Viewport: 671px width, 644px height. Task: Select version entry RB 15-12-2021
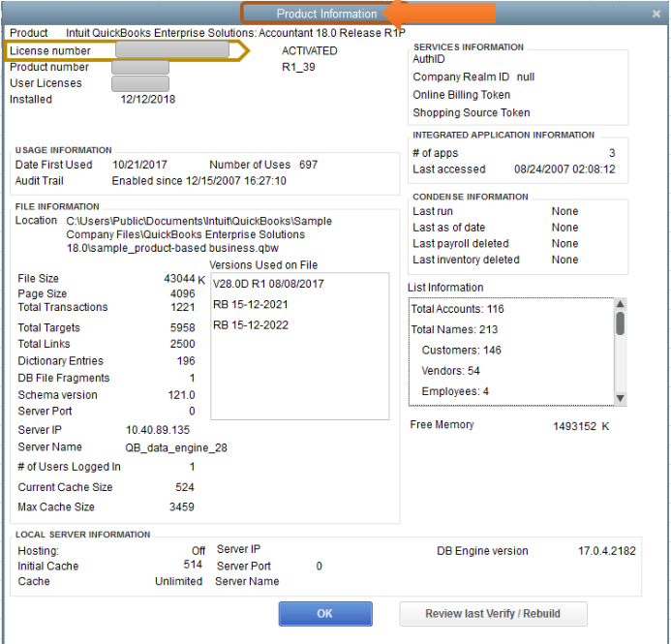[x=251, y=304]
